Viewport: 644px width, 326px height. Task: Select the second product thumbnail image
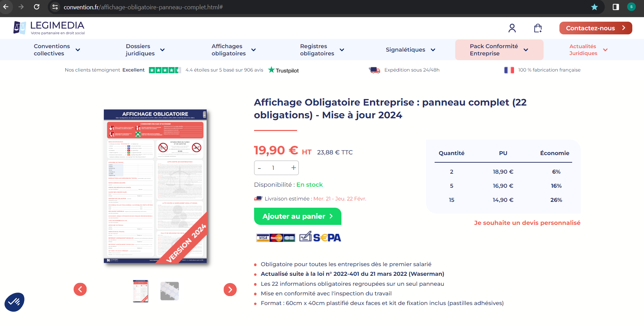click(x=170, y=291)
